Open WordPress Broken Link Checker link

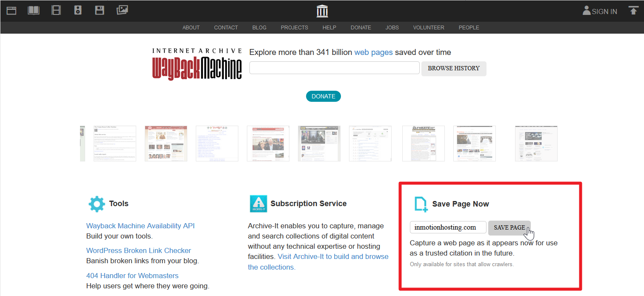point(139,250)
